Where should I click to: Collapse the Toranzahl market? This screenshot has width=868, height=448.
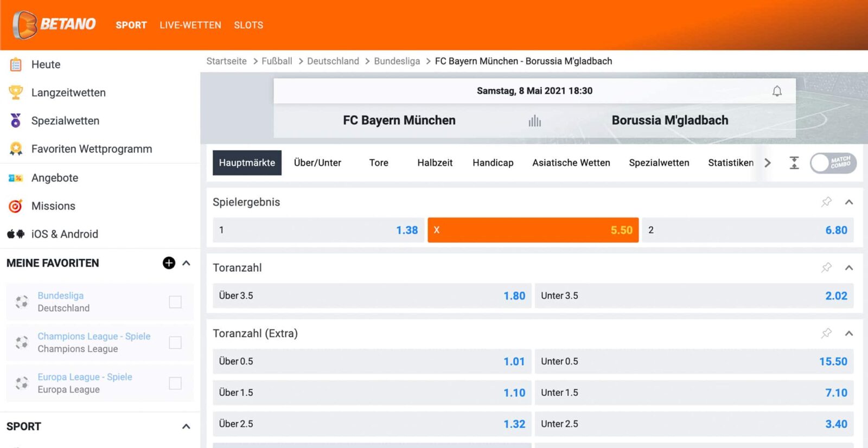(849, 268)
